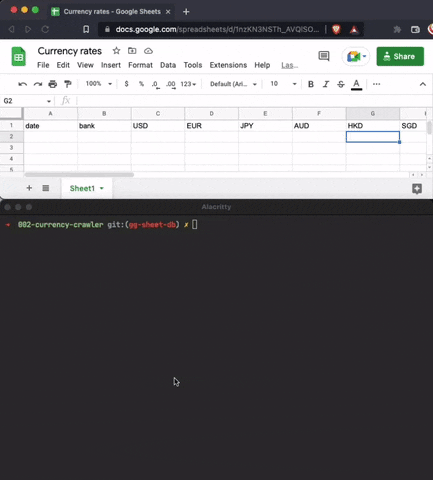Click the decrease decimal places icon
Viewport: 433px width, 480px height.
pos(155,84)
